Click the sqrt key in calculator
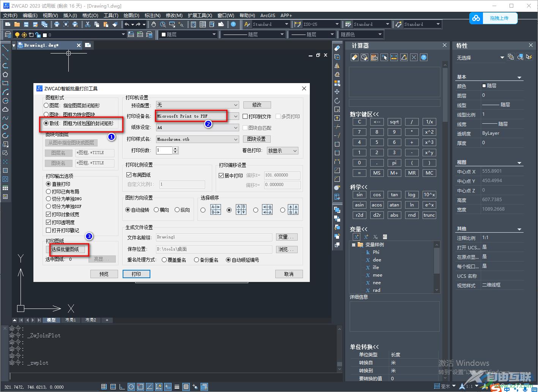 click(394, 122)
